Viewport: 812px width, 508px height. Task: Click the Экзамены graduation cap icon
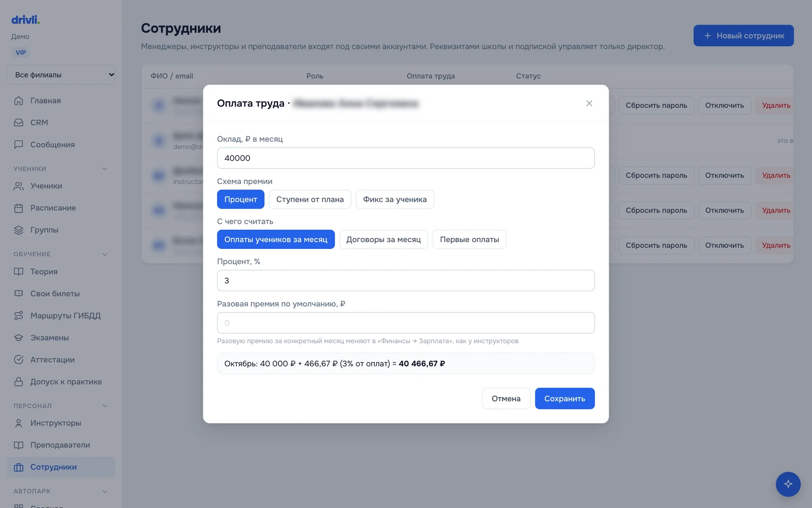19,338
